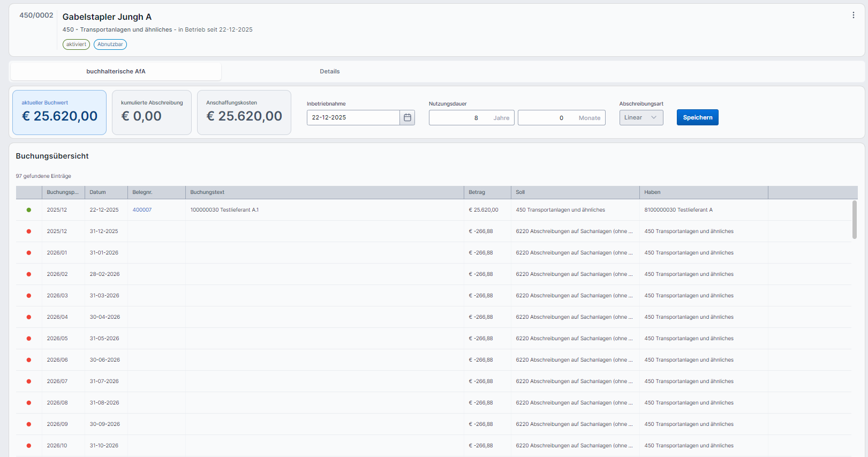
Task: Click red status dot for 31-01-2026 row
Action: 29,253
